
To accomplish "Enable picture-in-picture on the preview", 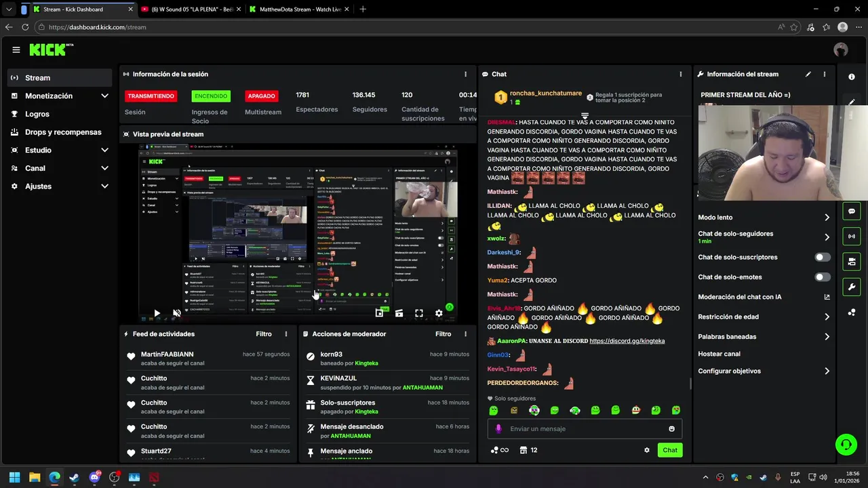I will 379,313.
